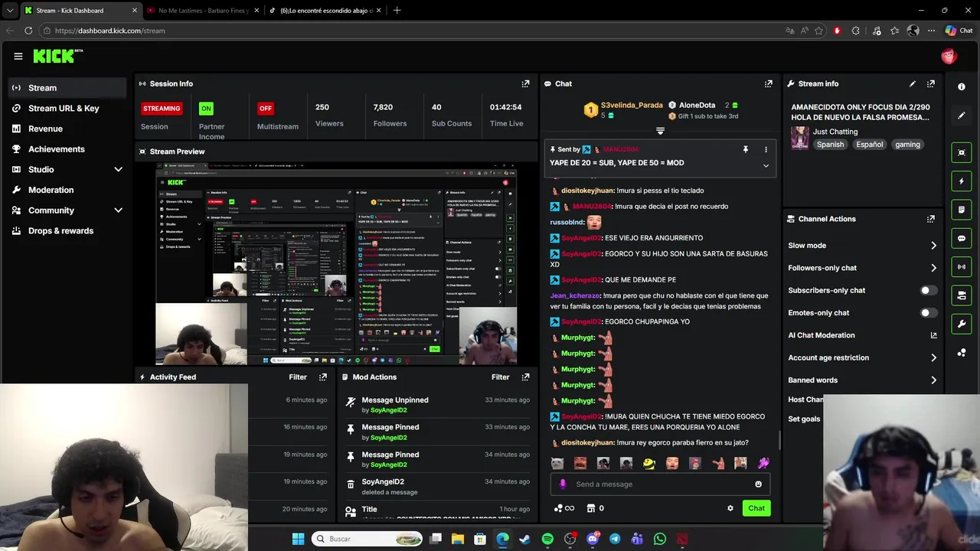The height and width of the screenshot is (551, 980).
Task: Click Filter in Mod Actions panel
Action: (500, 377)
